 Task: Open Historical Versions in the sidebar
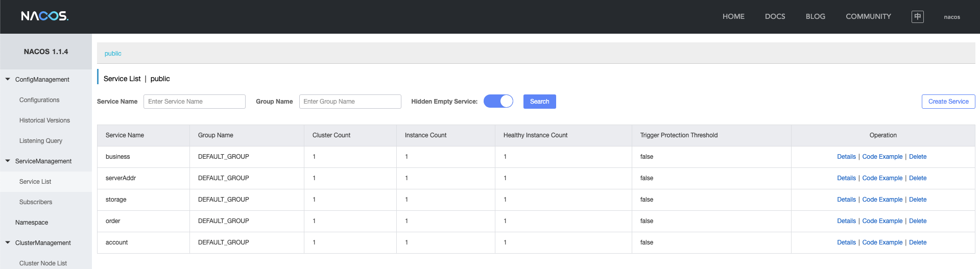(44, 120)
